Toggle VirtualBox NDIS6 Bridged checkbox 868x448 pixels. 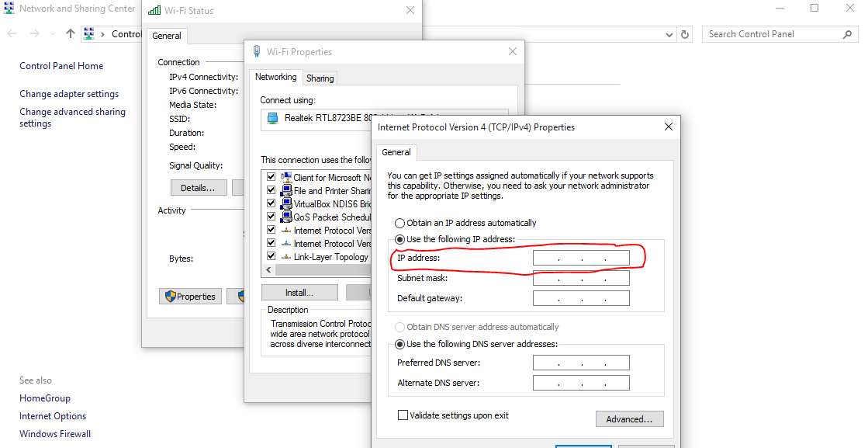click(271, 203)
